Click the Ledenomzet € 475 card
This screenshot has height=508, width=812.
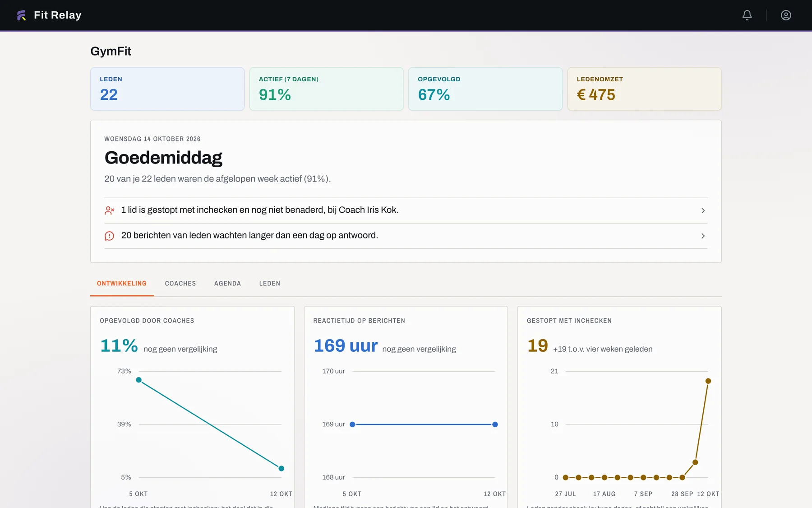644,89
